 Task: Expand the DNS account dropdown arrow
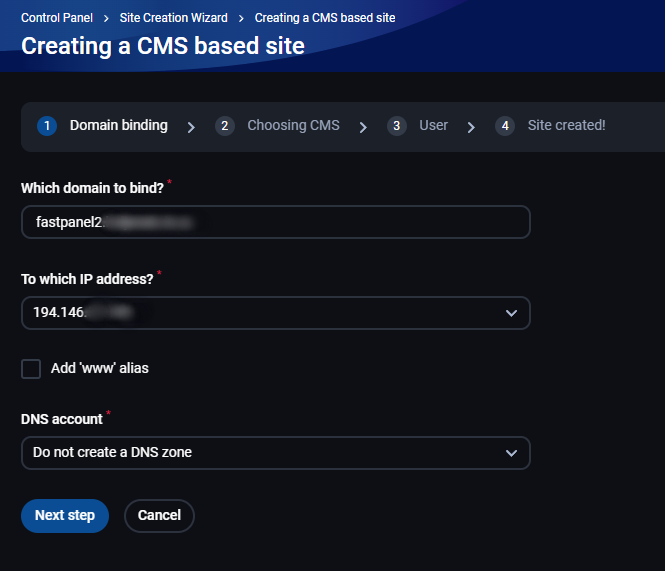[511, 453]
